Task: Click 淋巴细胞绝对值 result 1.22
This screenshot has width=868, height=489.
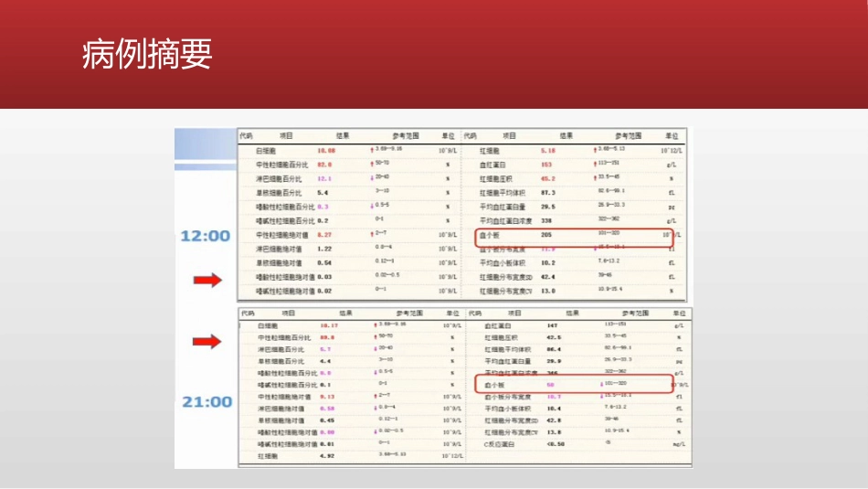Action: pos(324,250)
